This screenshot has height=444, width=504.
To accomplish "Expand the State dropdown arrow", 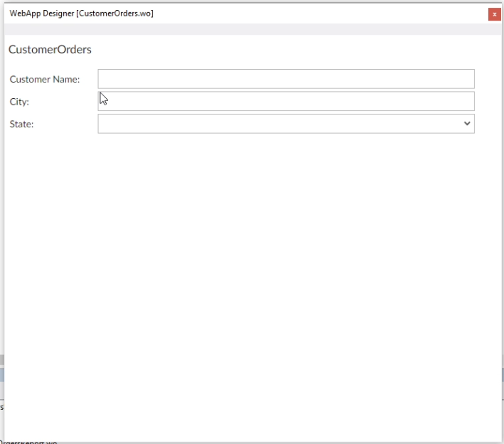I will tap(467, 124).
